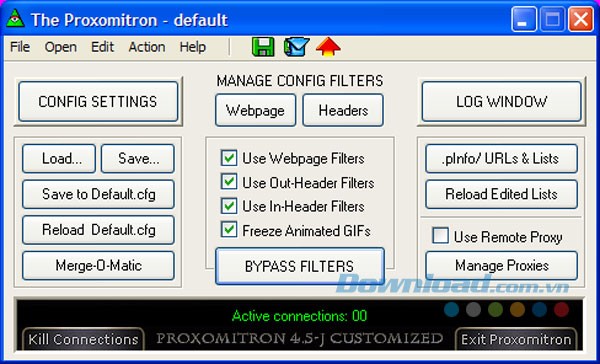This screenshot has height=364, width=600.
Task: Uncheck Use Out-Header Filters
Action: click(x=229, y=182)
